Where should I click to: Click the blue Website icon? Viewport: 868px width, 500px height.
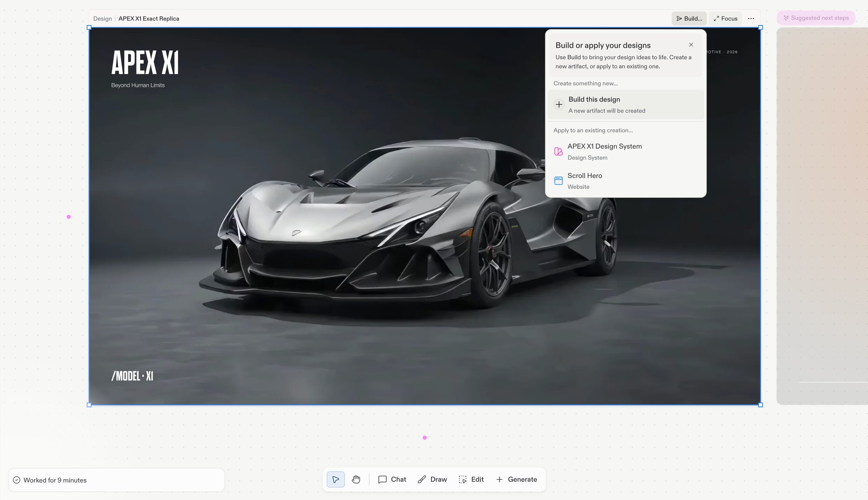[x=559, y=180]
